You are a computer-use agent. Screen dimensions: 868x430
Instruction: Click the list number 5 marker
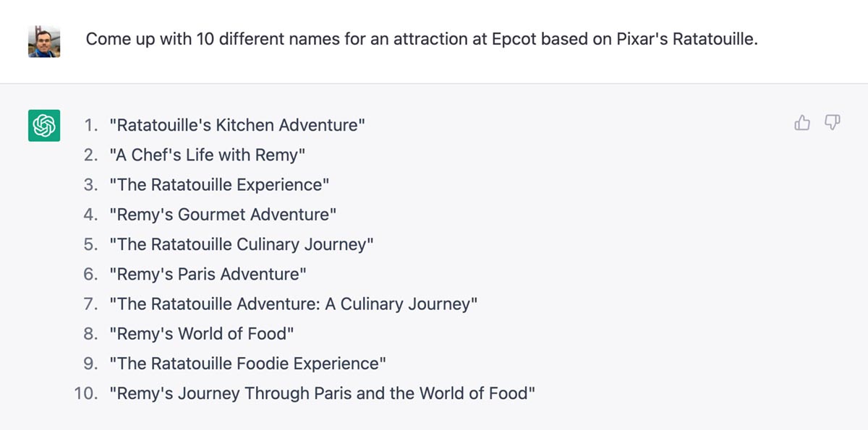point(90,244)
